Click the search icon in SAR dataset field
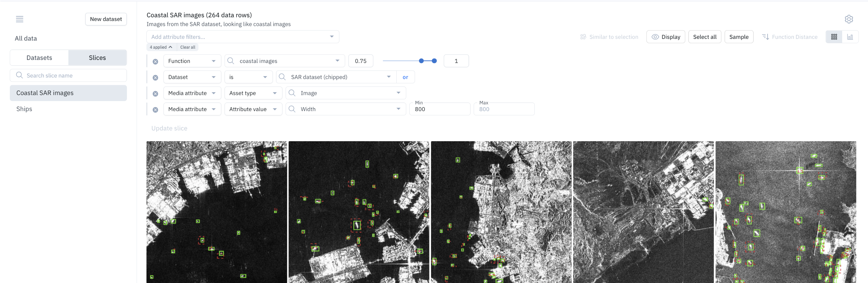This screenshot has height=283, width=868. [x=282, y=77]
